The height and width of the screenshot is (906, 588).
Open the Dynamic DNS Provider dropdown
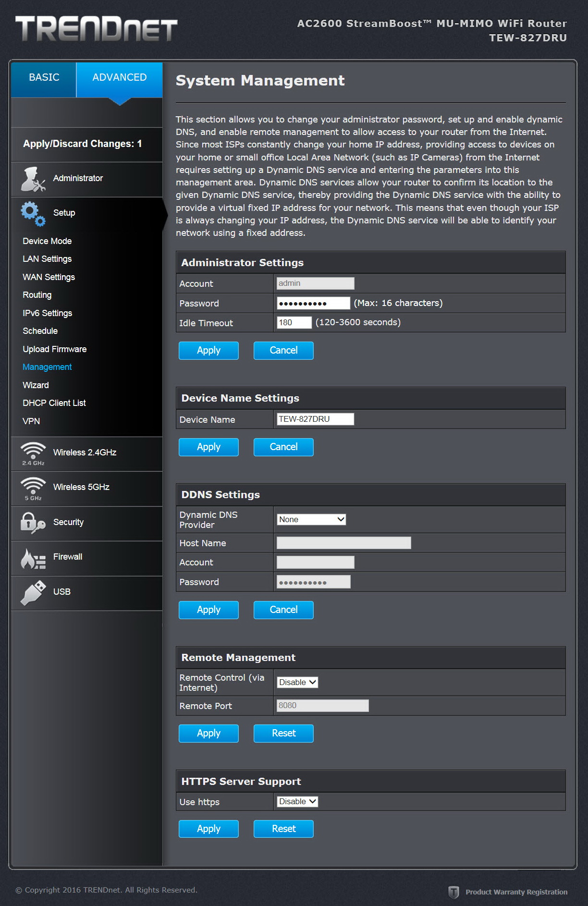pyautogui.click(x=311, y=519)
